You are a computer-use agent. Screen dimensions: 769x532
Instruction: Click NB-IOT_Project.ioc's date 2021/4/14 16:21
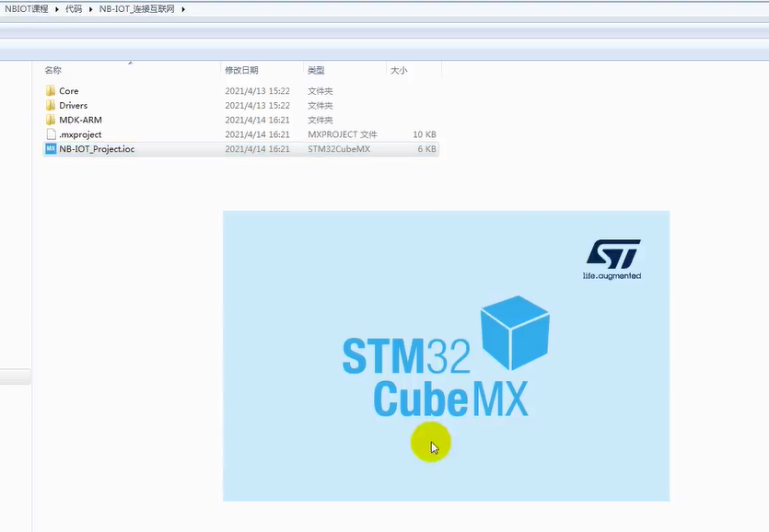[258, 148]
